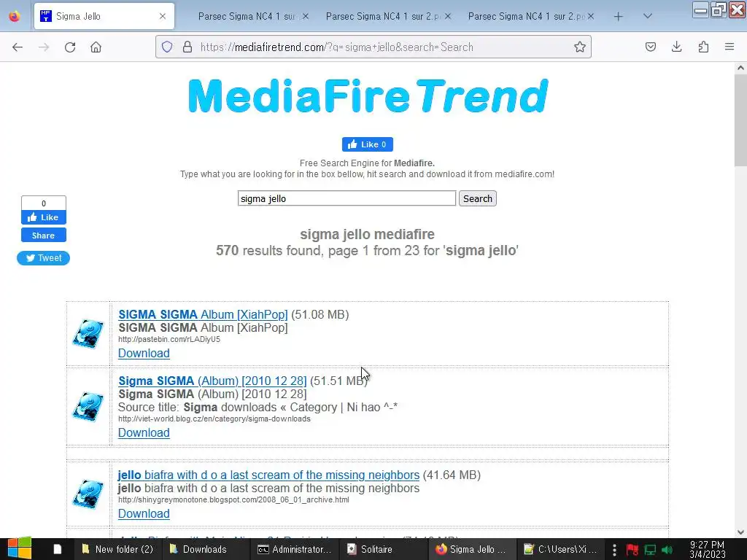The width and height of the screenshot is (747, 560).
Task: Click the tracking protection shield icon
Action: pyautogui.click(x=167, y=47)
